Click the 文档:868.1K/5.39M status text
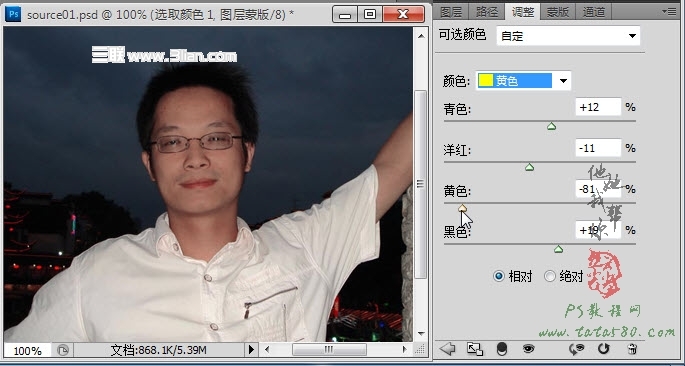 pyautogui.click(x=159, y=350)
